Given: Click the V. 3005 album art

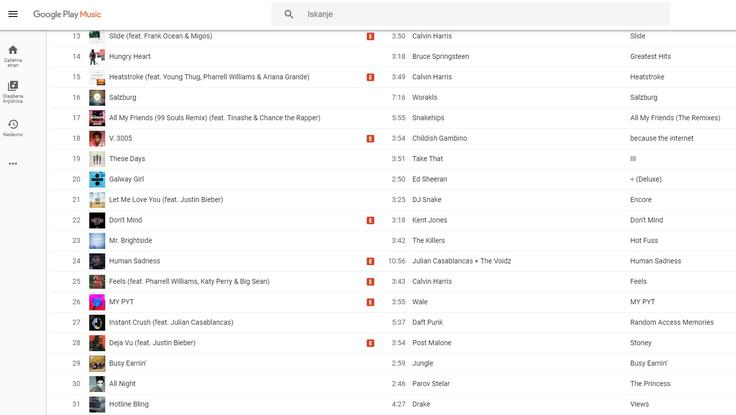Looking at the screenshot, I should coord(97,138).
